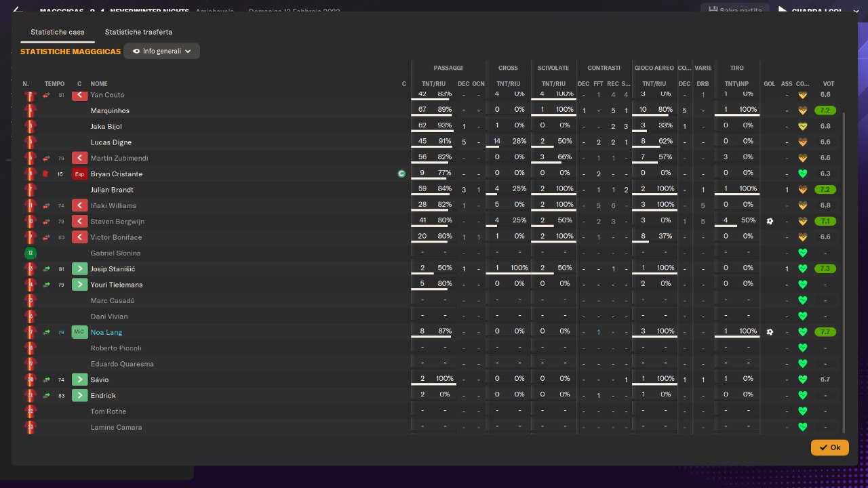Sort by the VOT rating column header
Viewport: 868px width, 488px height.
[829, 84]
